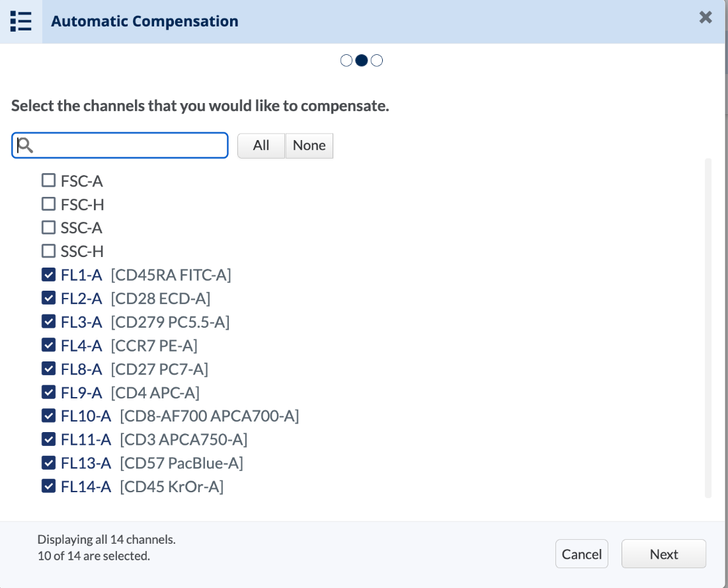This screenshot has height=588, width=728.
Task: Close the Automatic Compensation dialog
Action: [x=706, y=18]
